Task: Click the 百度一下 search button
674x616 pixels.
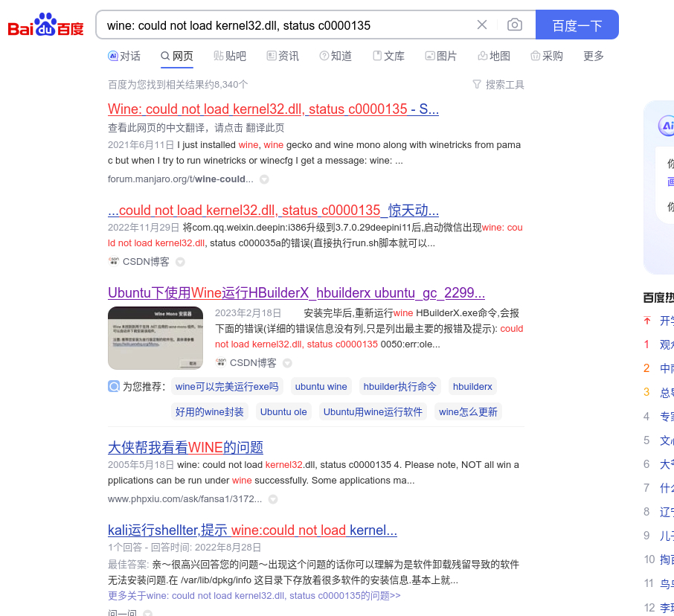Action: click(577, 25)
